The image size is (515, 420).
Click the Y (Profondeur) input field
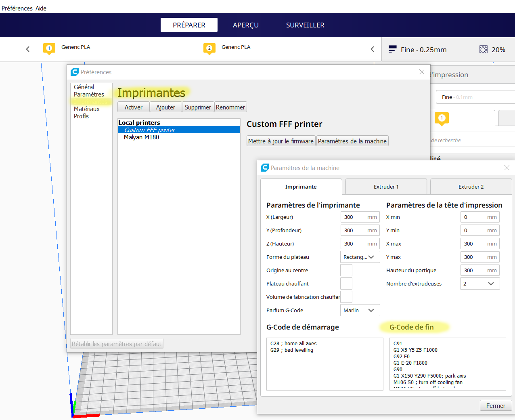(360, 230)
